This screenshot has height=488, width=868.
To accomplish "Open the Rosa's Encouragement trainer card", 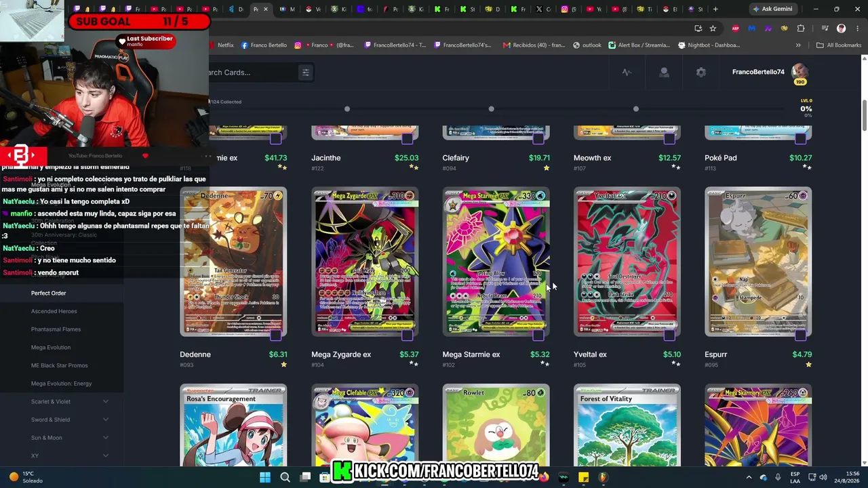I will (x=233, y=426).
